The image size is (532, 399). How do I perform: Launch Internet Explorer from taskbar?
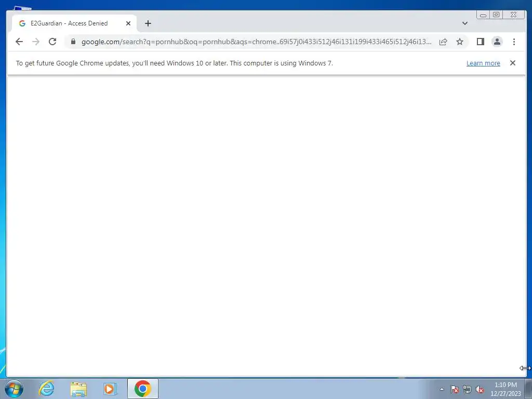(x=46, y=389)
